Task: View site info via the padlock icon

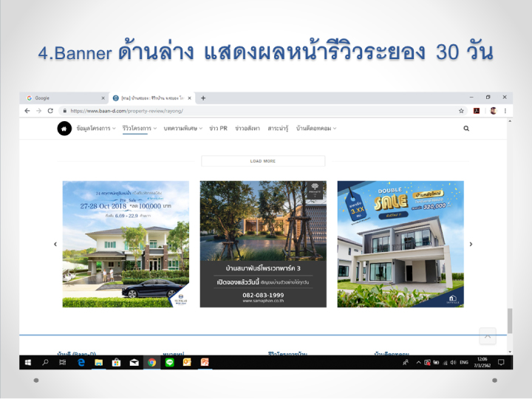Action: click(64, 111)
